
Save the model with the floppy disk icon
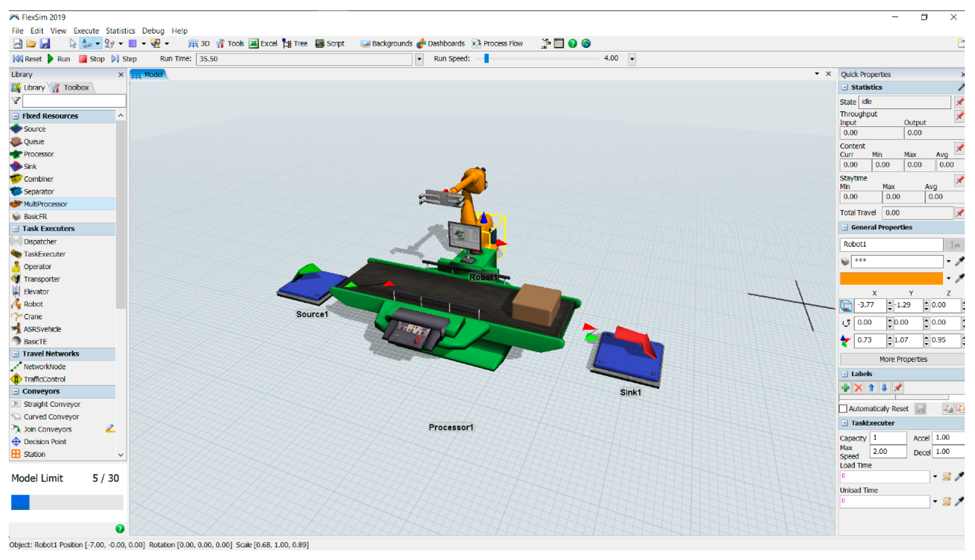[45, 43]
